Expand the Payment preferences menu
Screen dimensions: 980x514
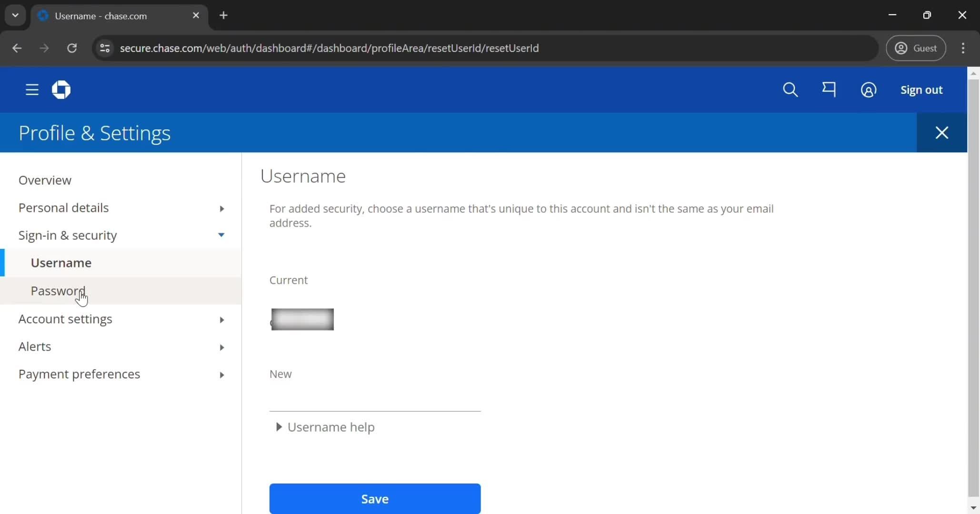pyautogui.click(x=221, y=373)
